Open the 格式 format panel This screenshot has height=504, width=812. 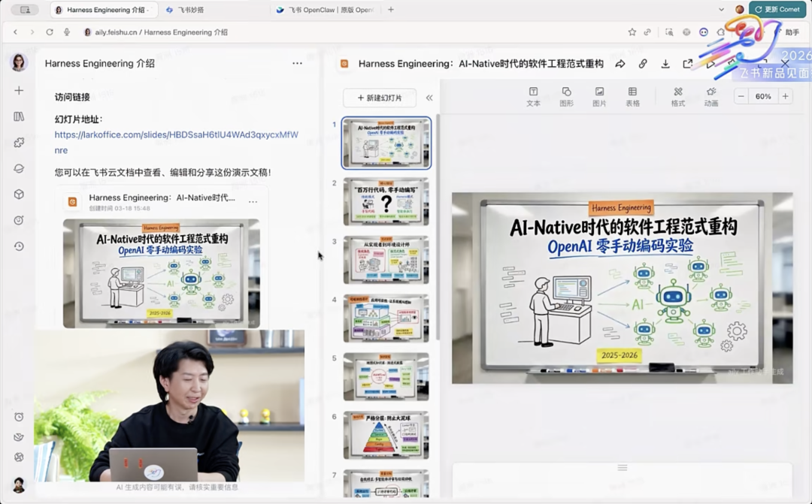(x=677, y=96)
